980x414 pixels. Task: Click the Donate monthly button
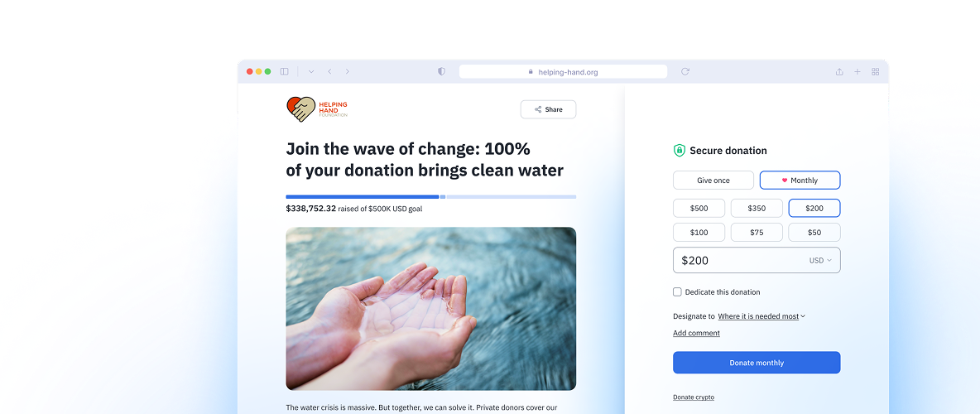[x=757, y=363]
